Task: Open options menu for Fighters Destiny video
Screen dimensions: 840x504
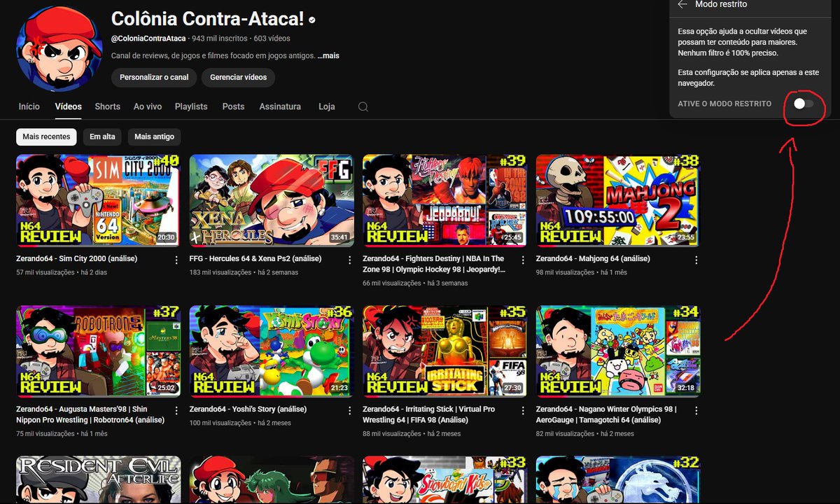Action: [523, 260]
